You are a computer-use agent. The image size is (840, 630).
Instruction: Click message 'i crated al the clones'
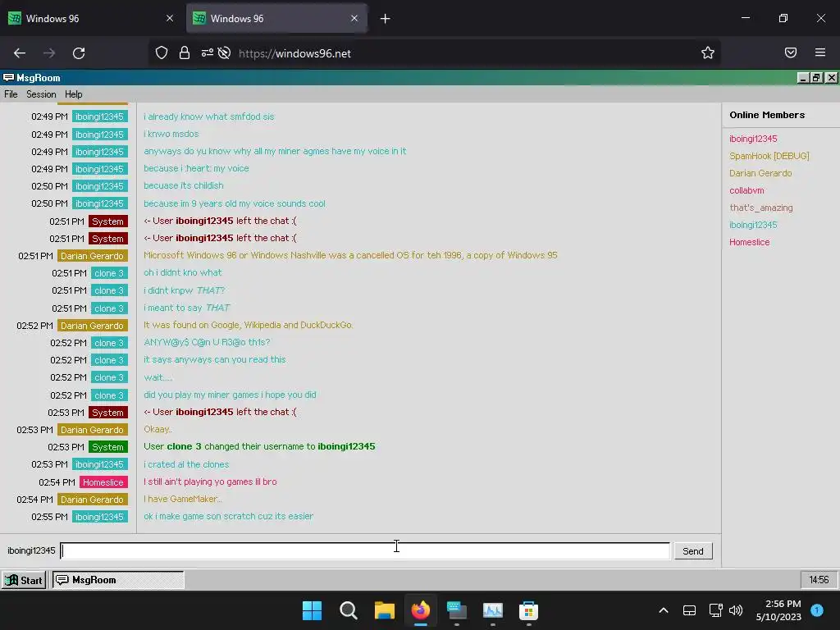tap(186, 464)
